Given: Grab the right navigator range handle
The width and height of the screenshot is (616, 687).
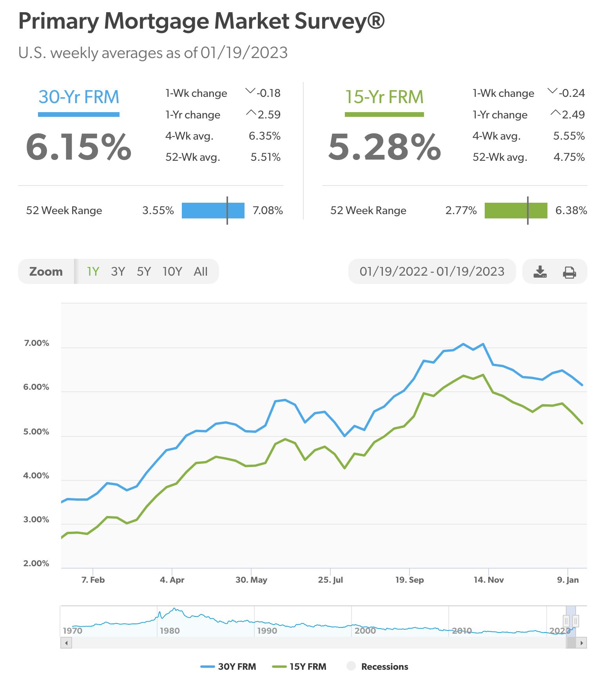Looking at the screenshot, I should tap(575, 621).
